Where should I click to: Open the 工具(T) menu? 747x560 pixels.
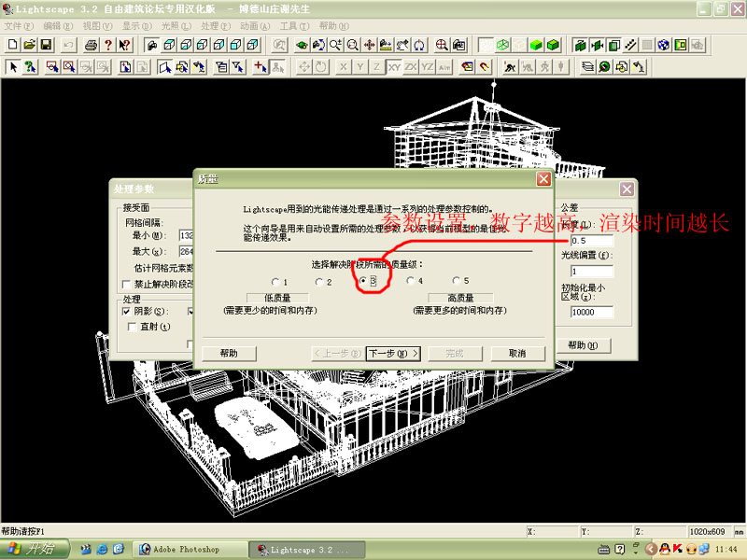click(x=294, y=26)
